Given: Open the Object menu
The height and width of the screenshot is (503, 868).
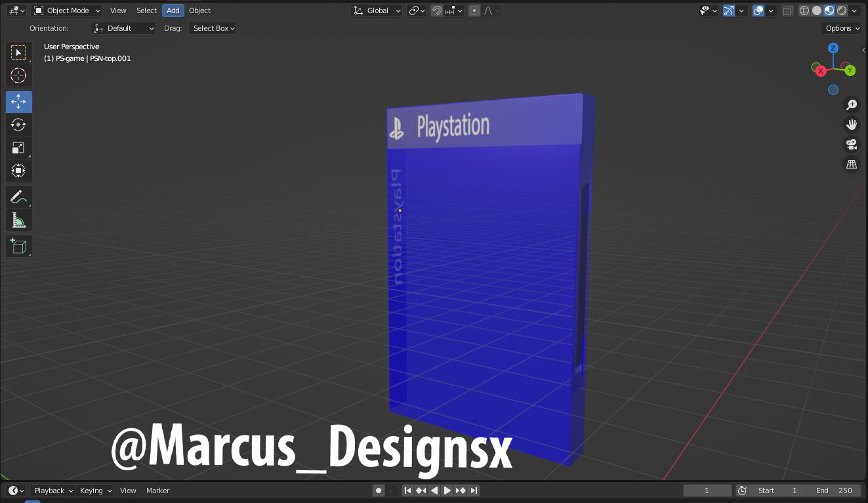Looking at the screenshot, I should tap(199, 10).
